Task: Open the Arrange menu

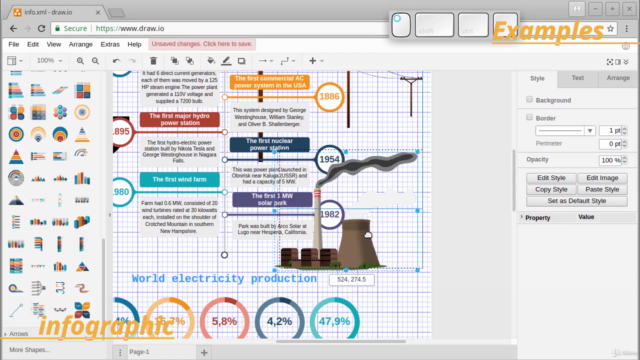Action: 80,44
